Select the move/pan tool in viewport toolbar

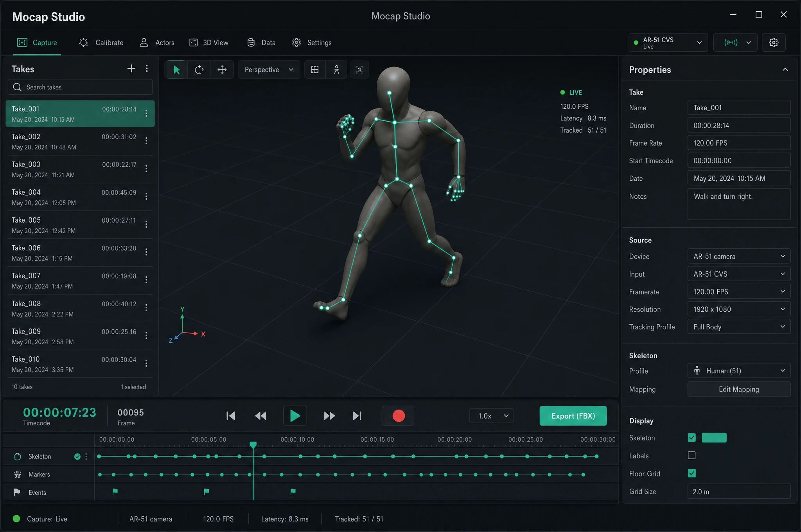click(x=222, y=70)
